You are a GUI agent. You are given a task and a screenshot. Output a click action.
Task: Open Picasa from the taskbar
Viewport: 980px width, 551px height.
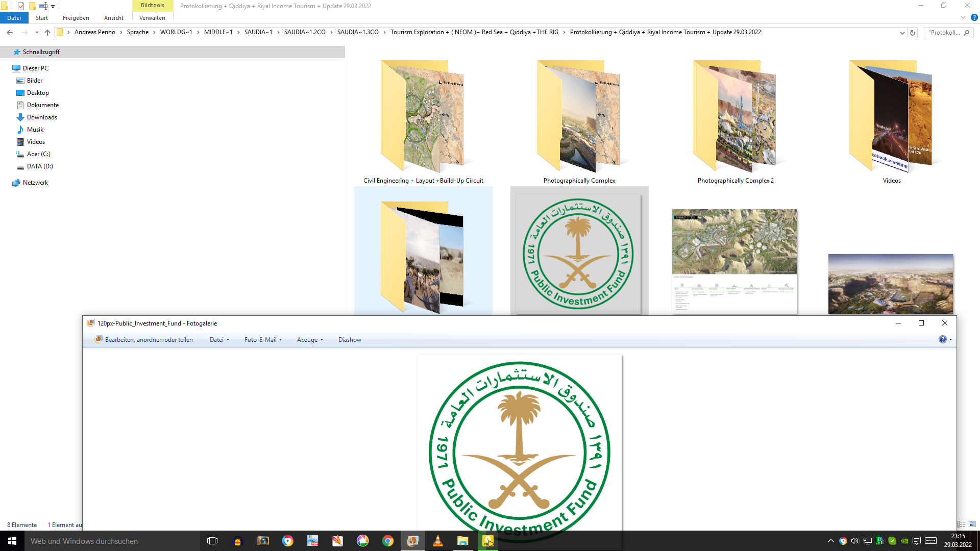(x=362, y=541)
